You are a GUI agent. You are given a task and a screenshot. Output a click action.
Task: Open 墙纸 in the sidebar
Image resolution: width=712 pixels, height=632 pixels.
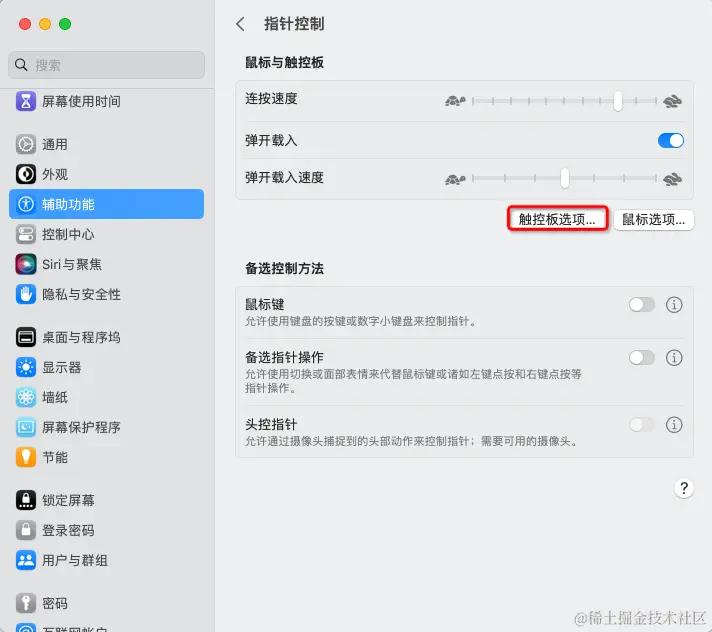tap(106, 397)
